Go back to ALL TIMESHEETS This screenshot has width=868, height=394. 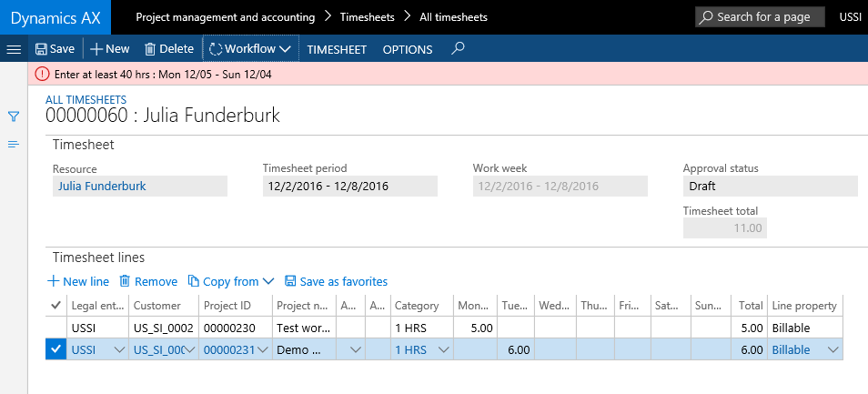[86, 99]
